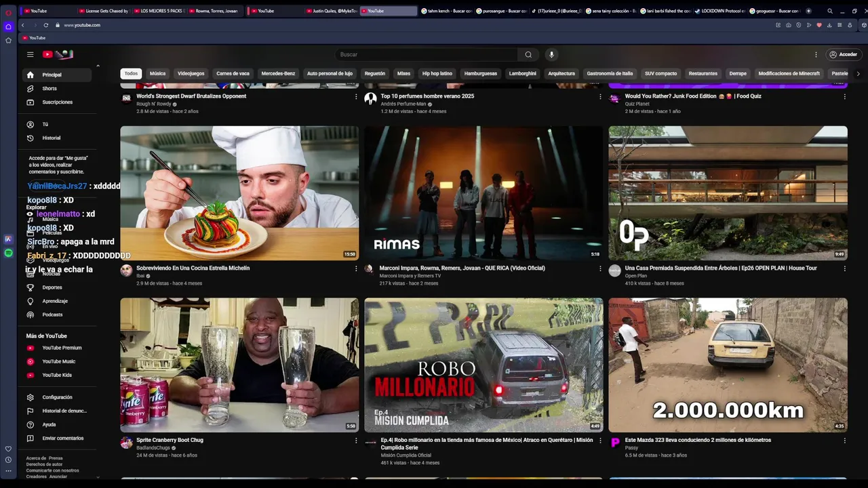This screenshot has width=868, height=488.
Task: Open options for Sprite Cranberry Boot Chug
Action: click(356, 441)
